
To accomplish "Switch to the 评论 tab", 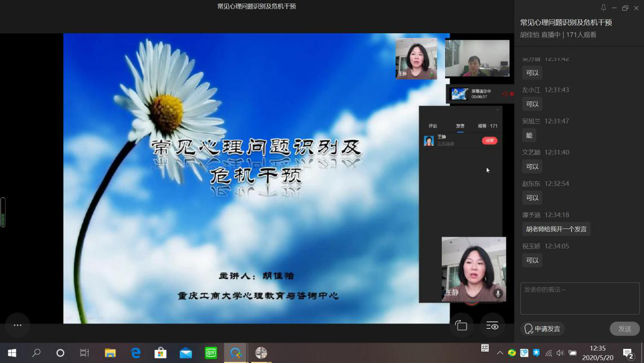I will [433, 126].
